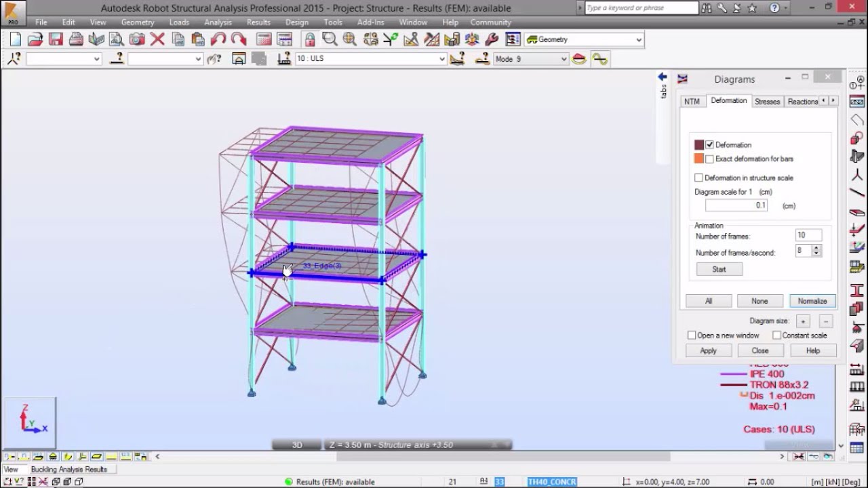Uncheck the Deformation checkbox
Image resolution: width=868 pixels, height=488 pixels.
point(709,144)
